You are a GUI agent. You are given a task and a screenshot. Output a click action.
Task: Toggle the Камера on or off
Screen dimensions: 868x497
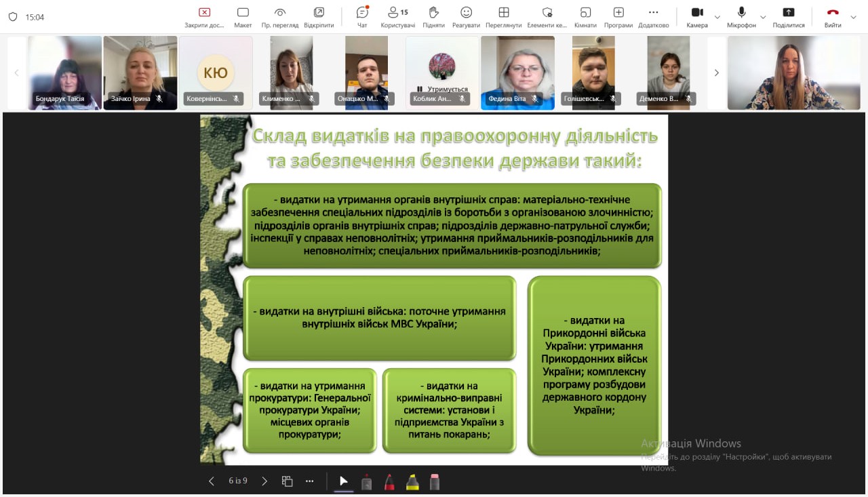coord(696,17)
